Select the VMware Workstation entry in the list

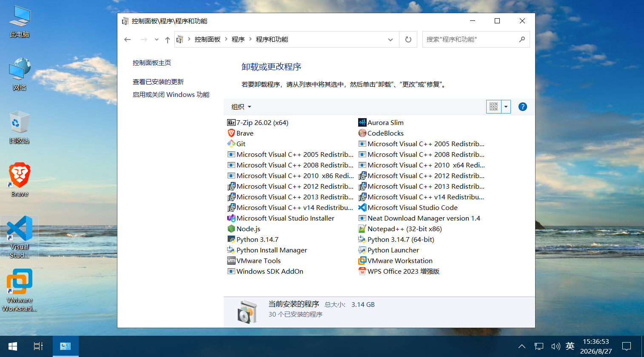coord(395,261)
